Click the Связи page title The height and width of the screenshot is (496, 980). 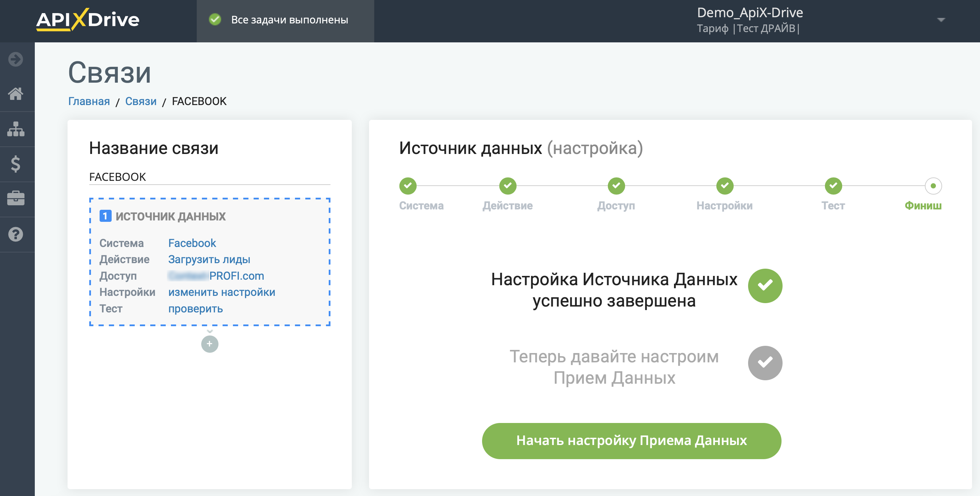pyautogui.click(x=110, y=73)
